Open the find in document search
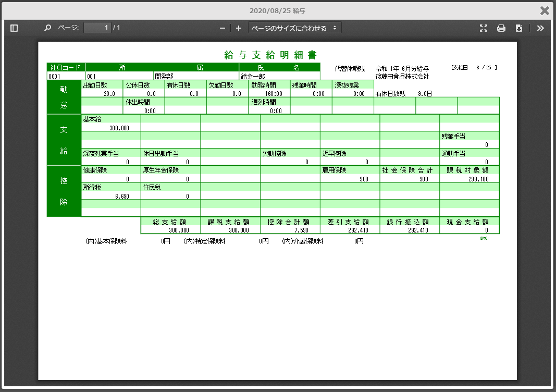556x392 pixels. pos(47,28)
